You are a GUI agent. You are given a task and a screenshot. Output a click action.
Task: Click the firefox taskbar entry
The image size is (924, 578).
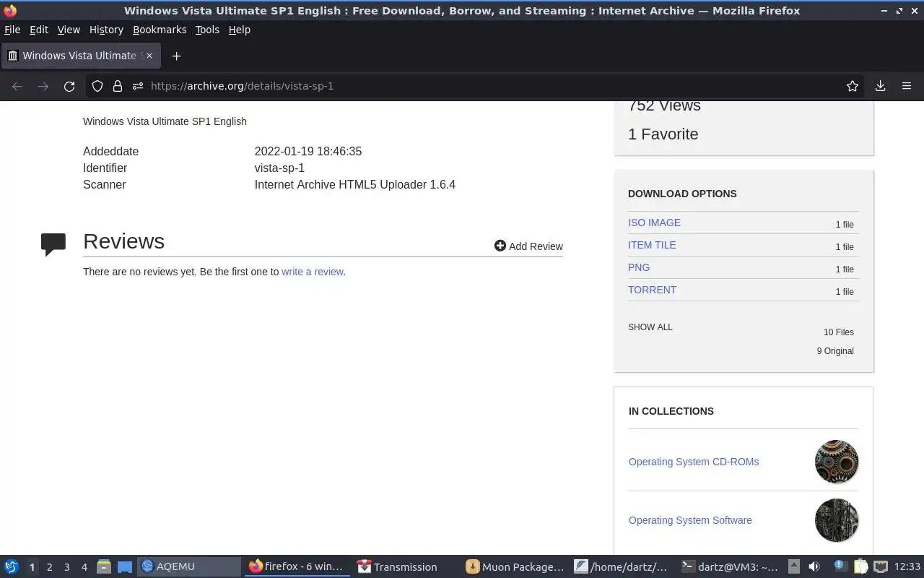point(297,566)
